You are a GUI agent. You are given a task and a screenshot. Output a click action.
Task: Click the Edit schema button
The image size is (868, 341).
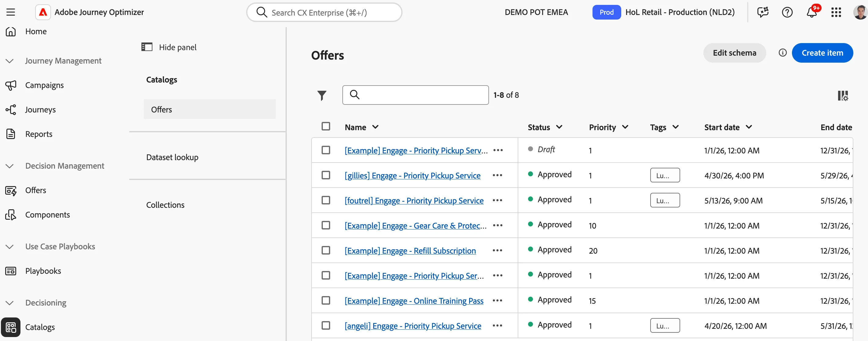[x=734, y=53]
